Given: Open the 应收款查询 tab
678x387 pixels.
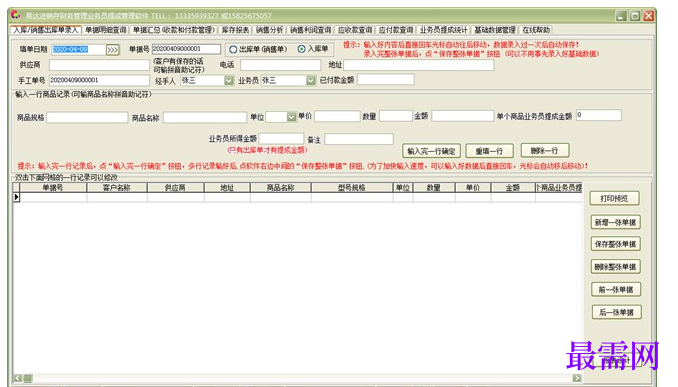Looking at the screenshot, I should 355,30.
